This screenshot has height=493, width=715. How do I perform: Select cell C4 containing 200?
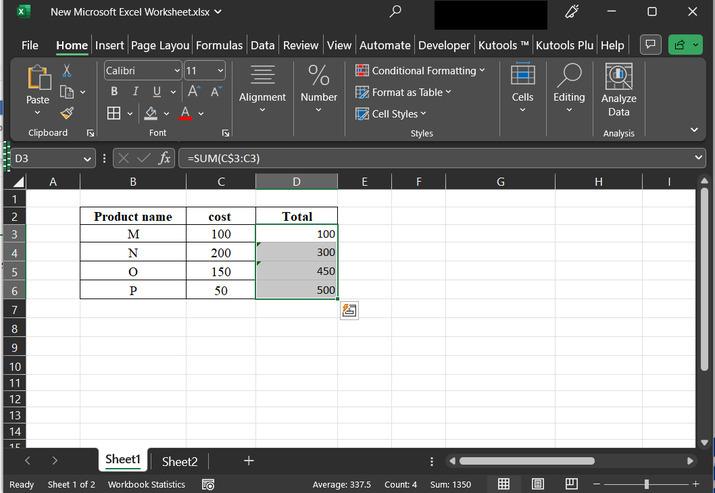click(220, 253)
